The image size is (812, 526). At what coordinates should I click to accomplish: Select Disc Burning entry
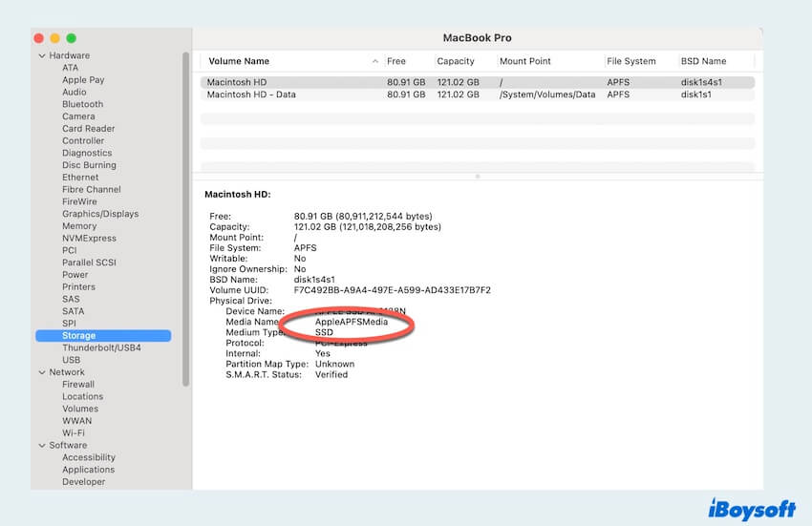tap(89, 165)
